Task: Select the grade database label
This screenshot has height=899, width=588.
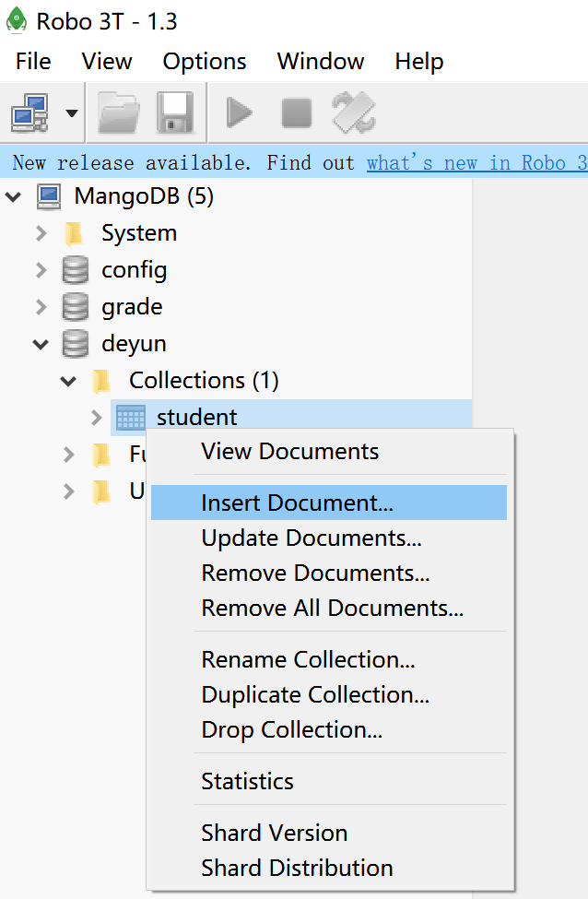Action: [x=132, y=307]
